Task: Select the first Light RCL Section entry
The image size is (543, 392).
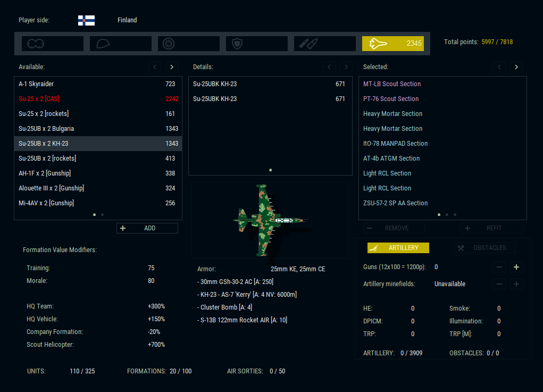Action: point(442,173)
